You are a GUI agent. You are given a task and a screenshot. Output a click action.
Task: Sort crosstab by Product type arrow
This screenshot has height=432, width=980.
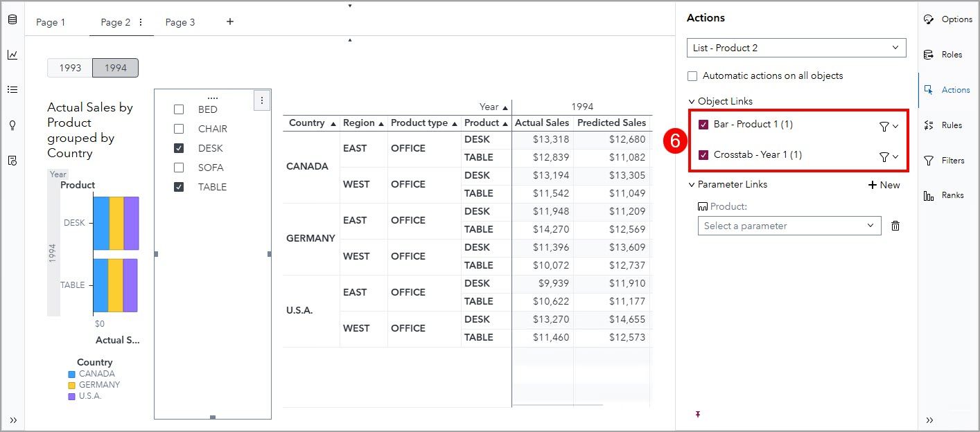click(x=455, y=123)
